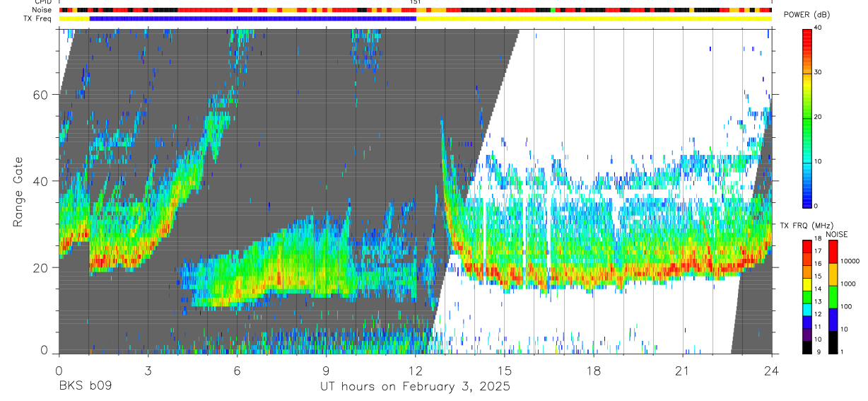868x401 pixels.
Task: Click the 16 label on TX FRQ scale
Action: pyautogui.click(x=819, y=263)
